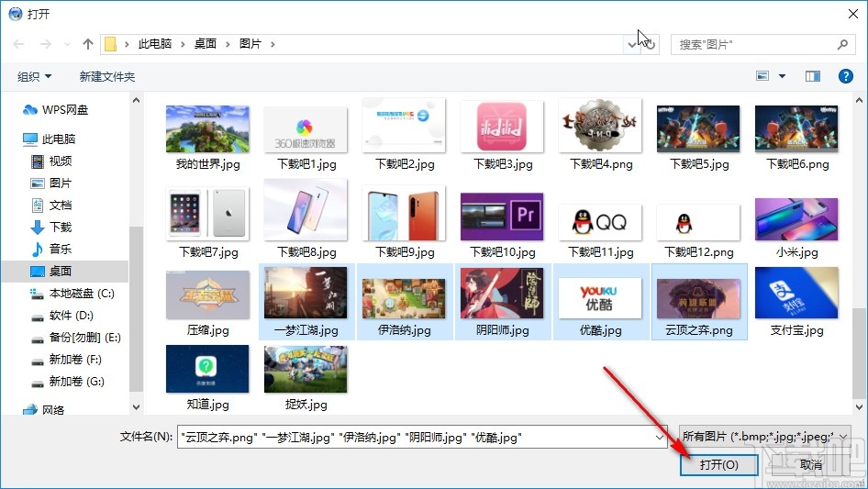Open file type filter 所有图片 dropdown
The width and height of the screenshot is (868, 489).
(765, 437)
